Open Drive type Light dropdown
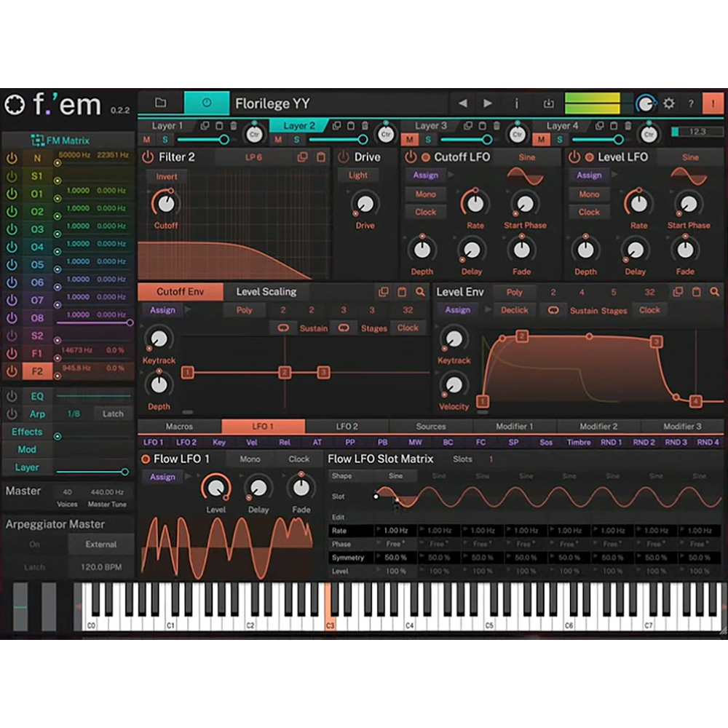Image resolution: width=728 pixels, height=728 pixels. point(357,175)
